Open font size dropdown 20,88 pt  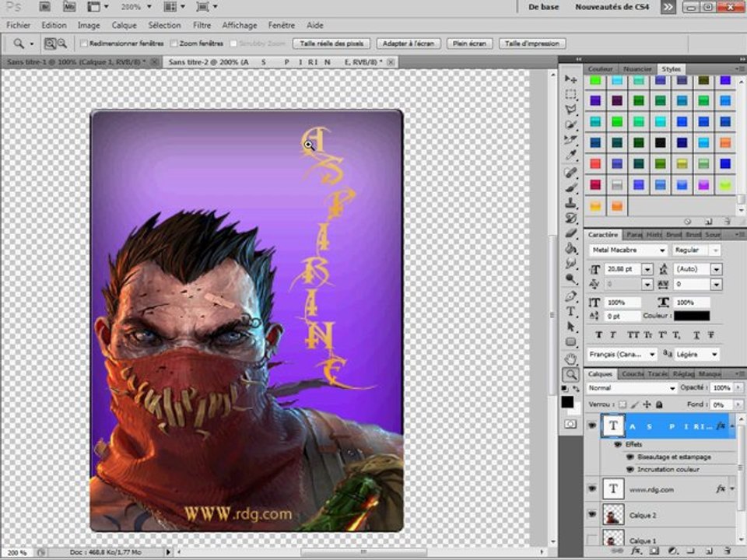coord(647,270)
